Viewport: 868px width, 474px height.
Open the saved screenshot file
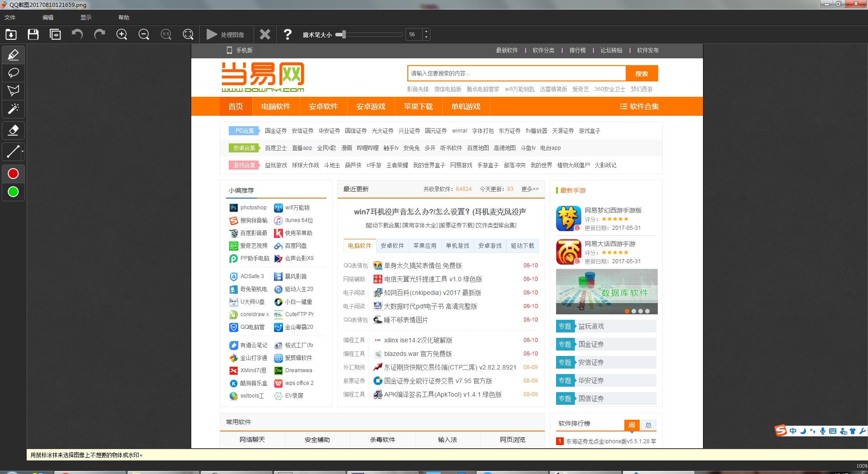(11, 34)
